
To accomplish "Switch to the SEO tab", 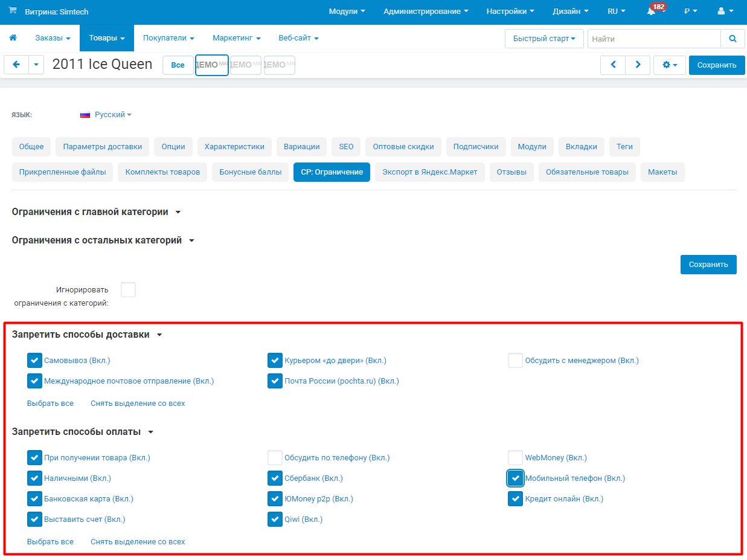I will point(346,146).
